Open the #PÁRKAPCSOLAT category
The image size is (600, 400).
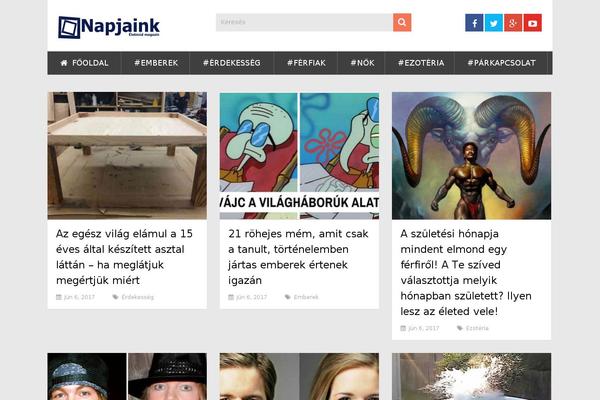[502, 63]
